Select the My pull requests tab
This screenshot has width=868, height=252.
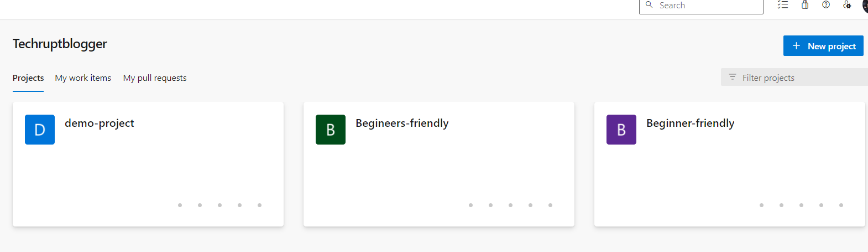tap(155, 78)
